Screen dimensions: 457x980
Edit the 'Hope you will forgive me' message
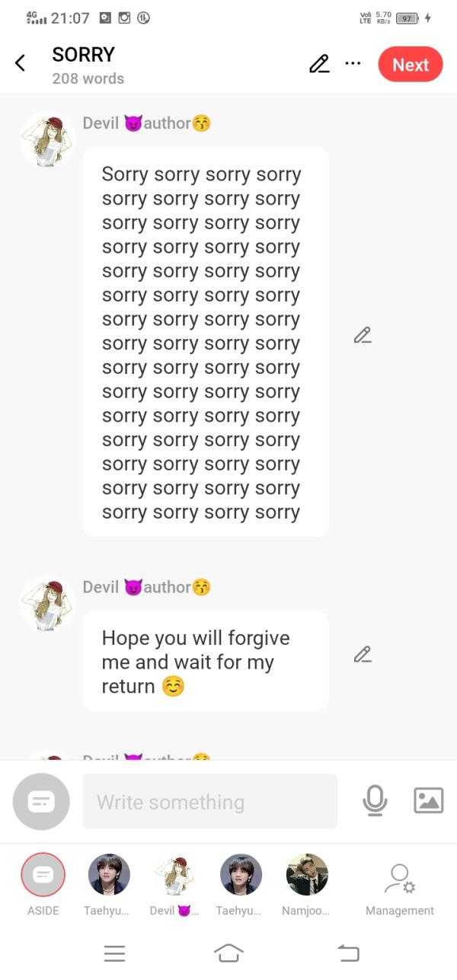click(x=363, y=654)
